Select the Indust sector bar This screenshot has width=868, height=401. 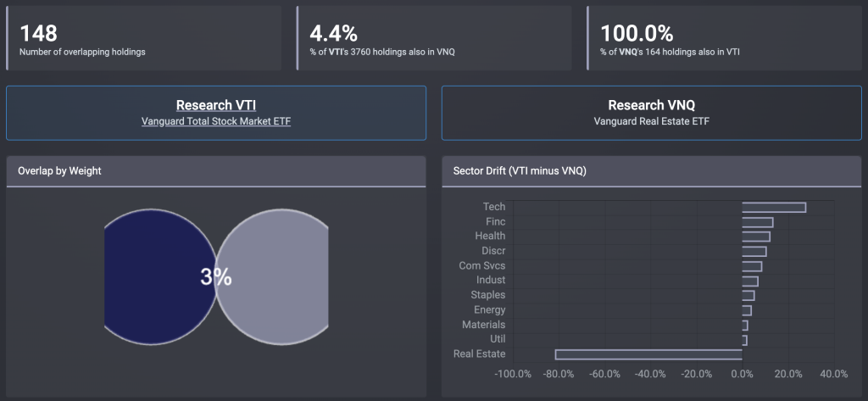pos(749,281)
